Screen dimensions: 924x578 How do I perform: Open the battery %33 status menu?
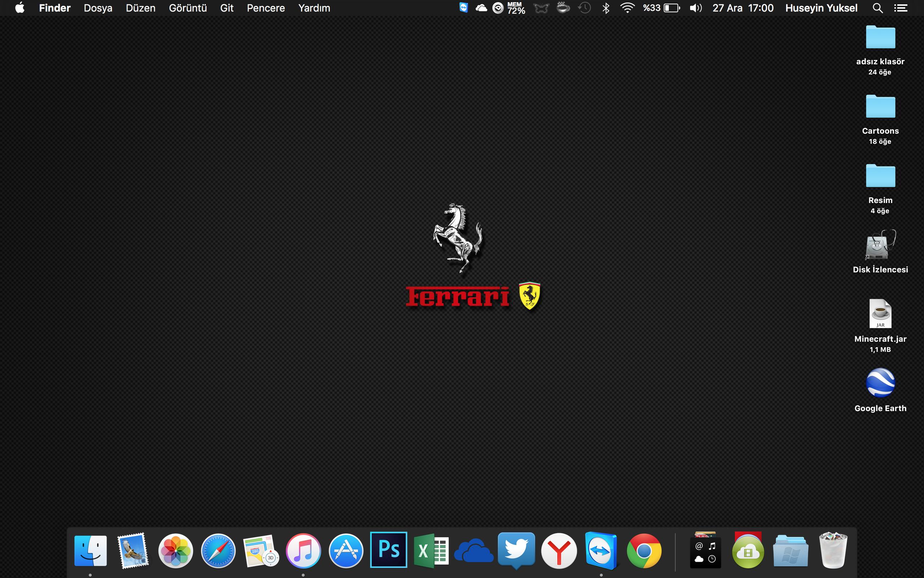tap(661, 8)
